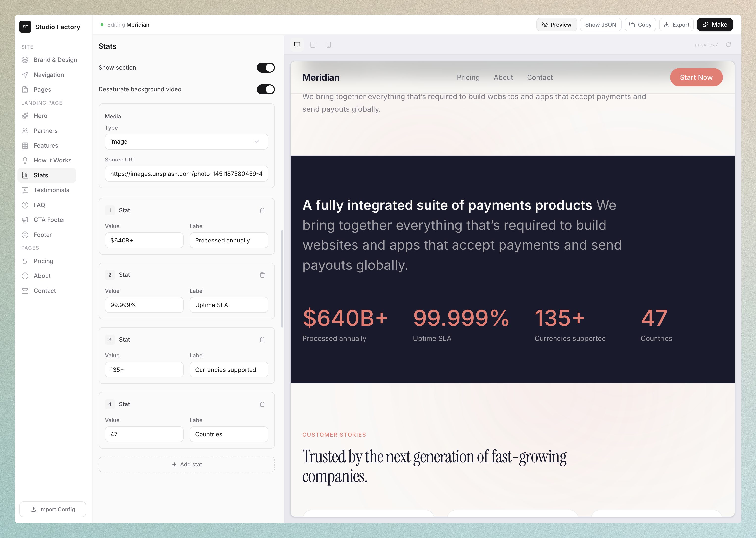
Task: Remove Stat 4 using the trash icon
Action: (x=262, y=404)
